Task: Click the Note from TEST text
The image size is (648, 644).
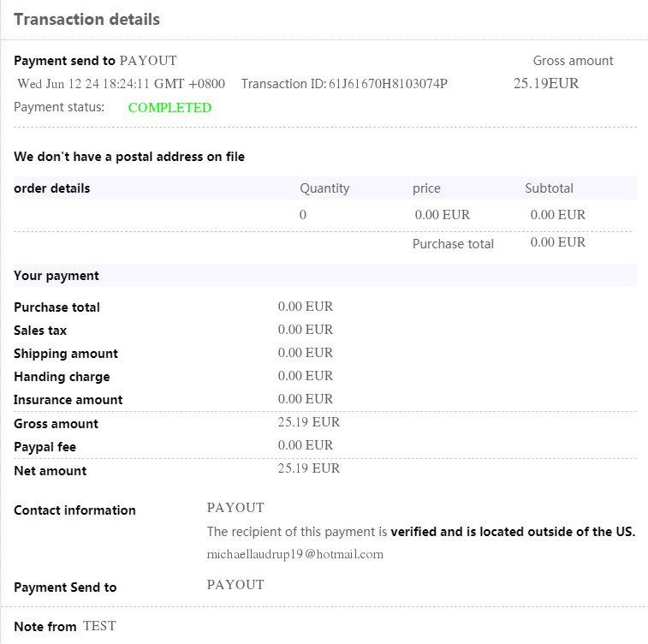Action: point(64,626)
